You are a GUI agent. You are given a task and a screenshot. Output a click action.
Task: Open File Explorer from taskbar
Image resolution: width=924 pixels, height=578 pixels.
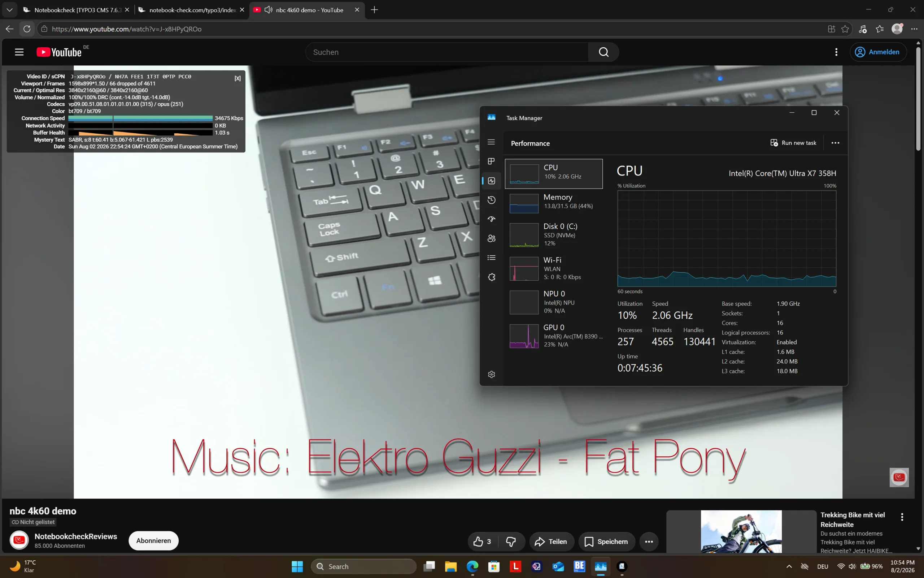(450, 566)
